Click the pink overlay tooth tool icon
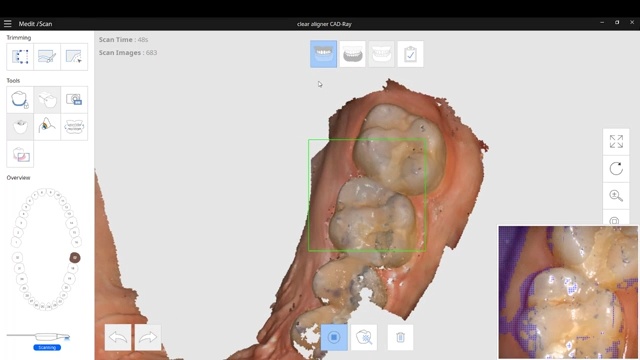This screenshot has height=360, width=640. pos(20,154)
